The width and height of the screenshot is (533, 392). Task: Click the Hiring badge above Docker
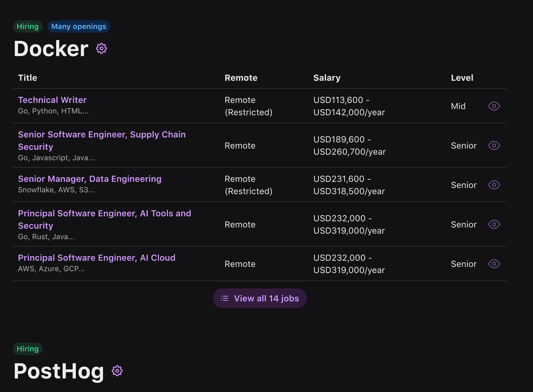[27, 27]
